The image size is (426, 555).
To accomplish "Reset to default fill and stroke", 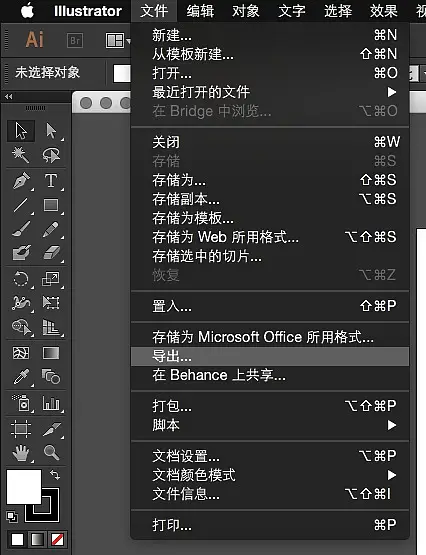I will [12, 516].
